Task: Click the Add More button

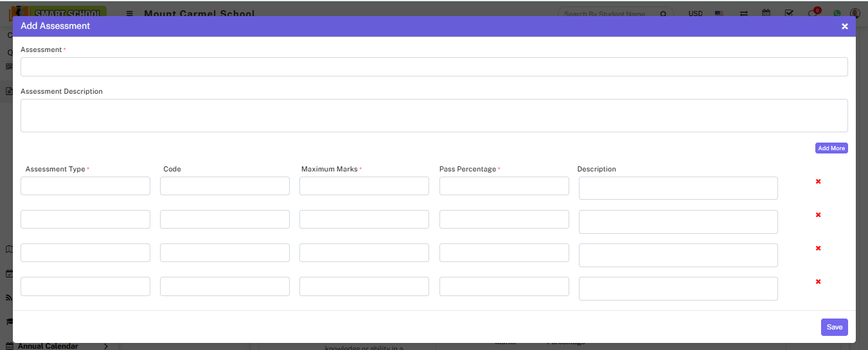Action: [831, 148]
